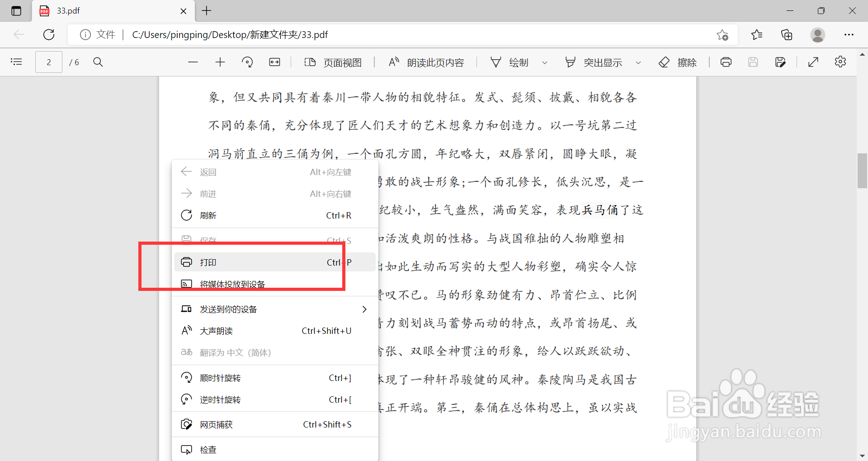This screenshot has height=461, width=868.
Task: Choose 翻译为 中文 (简体) menu item
Action: [x=275, y=352]
